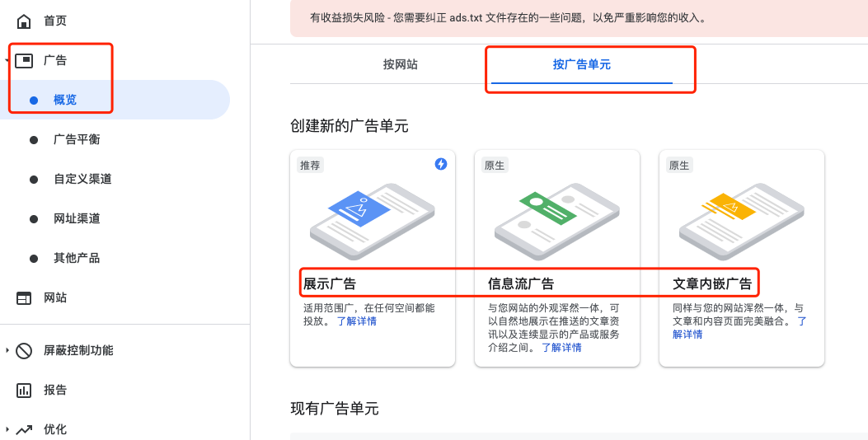
Task: Go to 自定义渠道 in sidebar
Action: pos(82,179)
